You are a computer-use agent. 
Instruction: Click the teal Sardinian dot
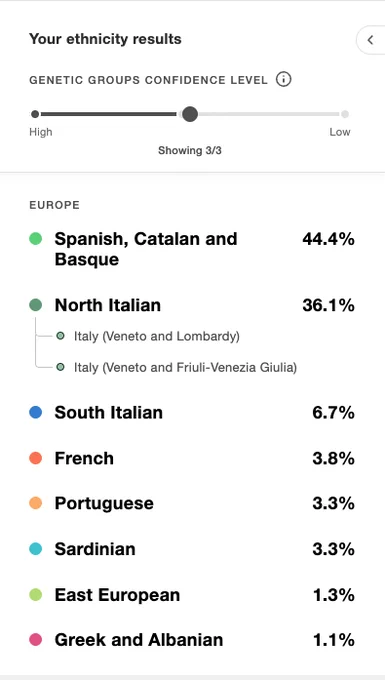click(36, 549)
